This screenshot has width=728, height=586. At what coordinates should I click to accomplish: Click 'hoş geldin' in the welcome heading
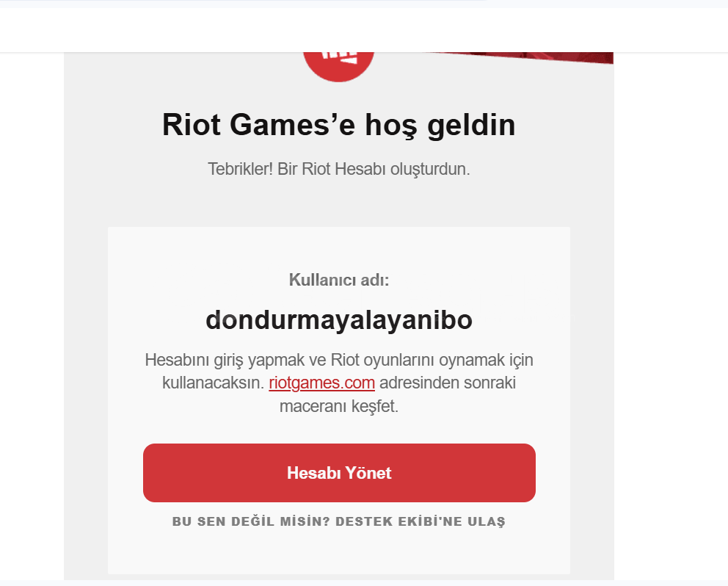pos(440,125)
